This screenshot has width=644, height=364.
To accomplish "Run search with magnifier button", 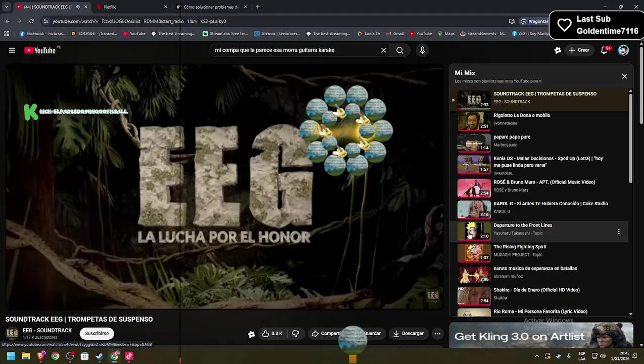I will point(400,50).
